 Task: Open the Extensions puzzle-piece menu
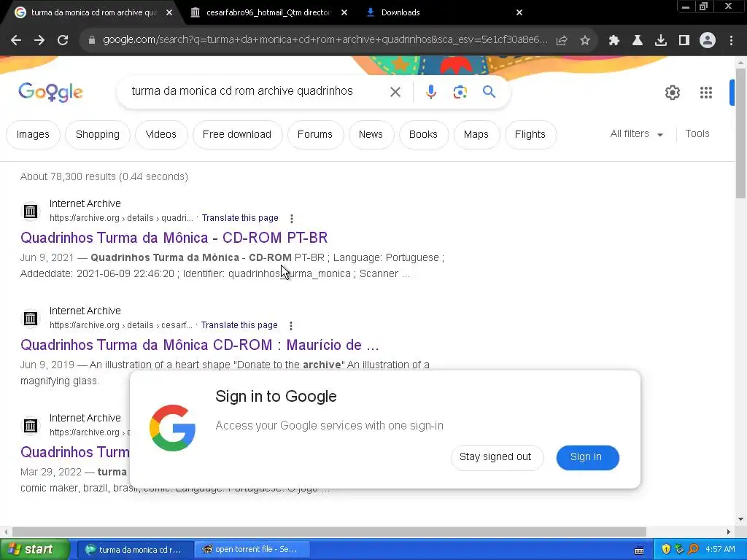pyautogui.click(x=614, y=41)
